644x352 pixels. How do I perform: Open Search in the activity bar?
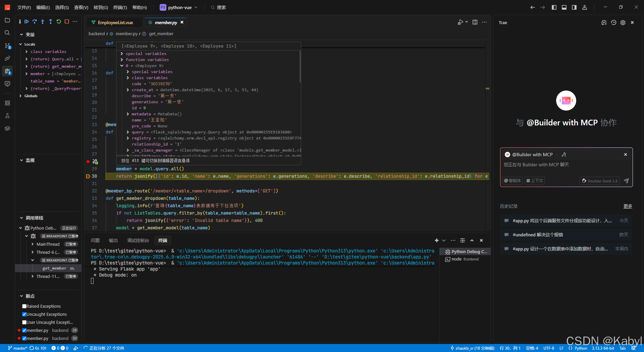click(x=7, y=33)
